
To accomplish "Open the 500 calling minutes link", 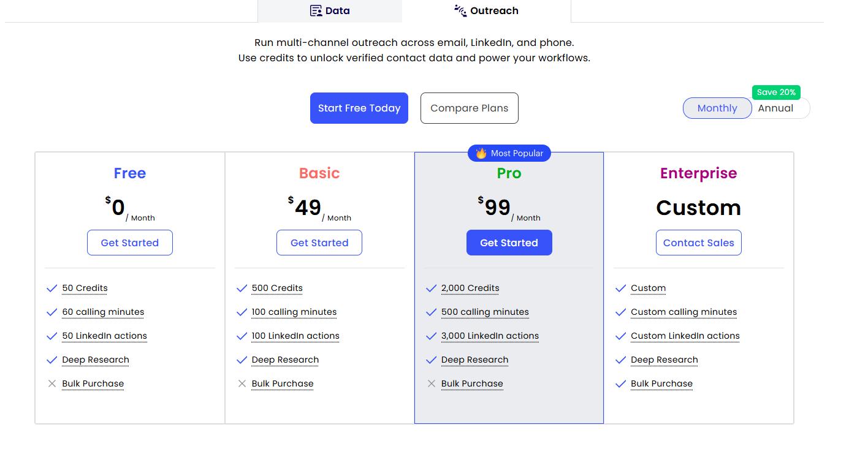I will pos(485,312).
